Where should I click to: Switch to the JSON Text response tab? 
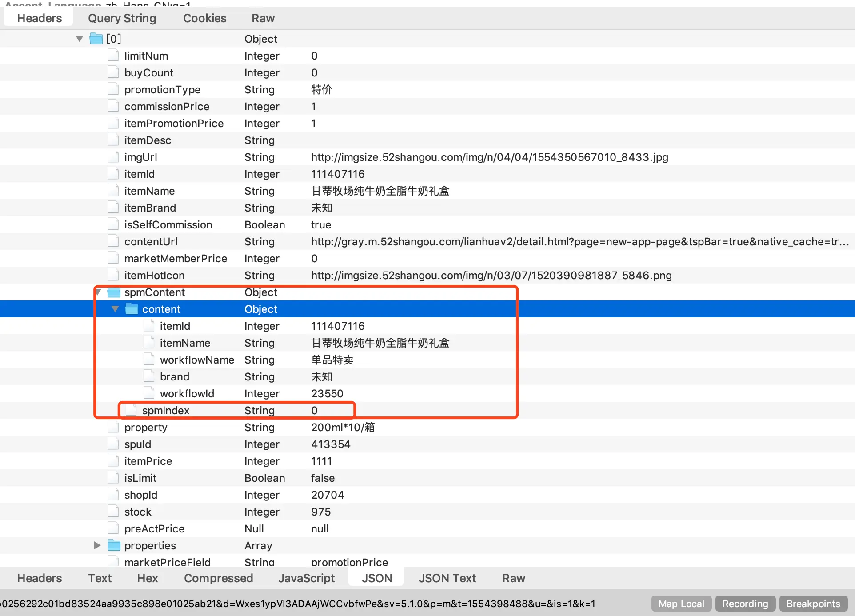point(447,578)
